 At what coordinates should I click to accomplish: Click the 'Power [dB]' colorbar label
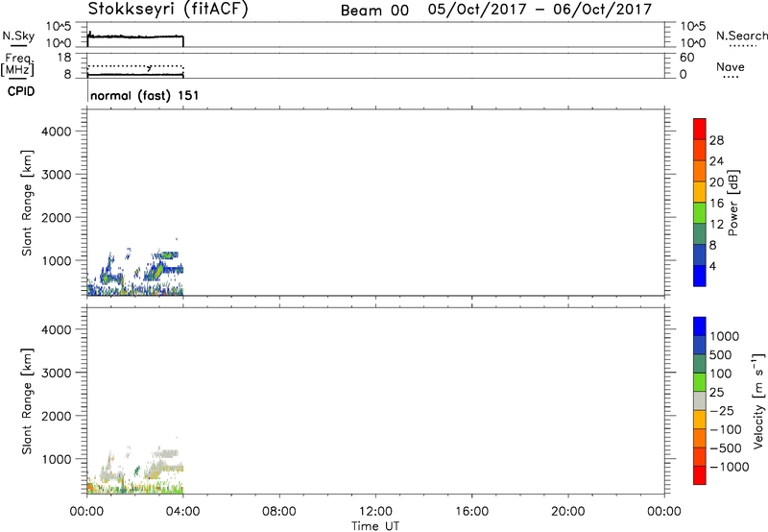pyautogui.click(x=733, y=203)
